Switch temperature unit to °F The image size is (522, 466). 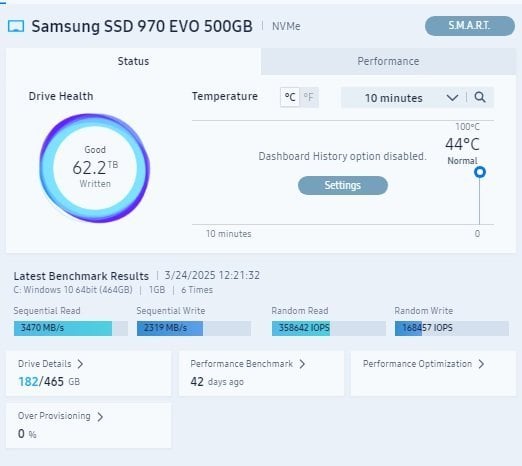309,97
